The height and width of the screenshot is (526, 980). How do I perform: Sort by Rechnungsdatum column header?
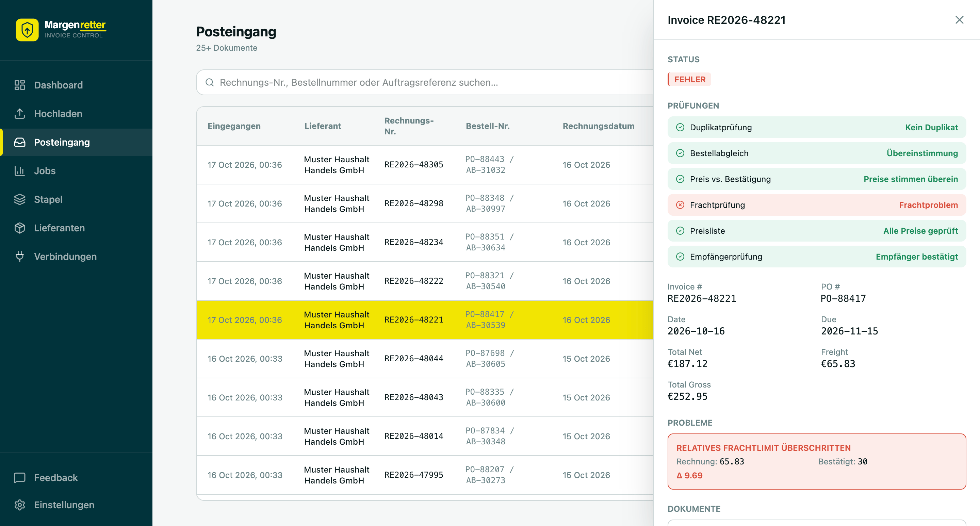pos(599,126)
